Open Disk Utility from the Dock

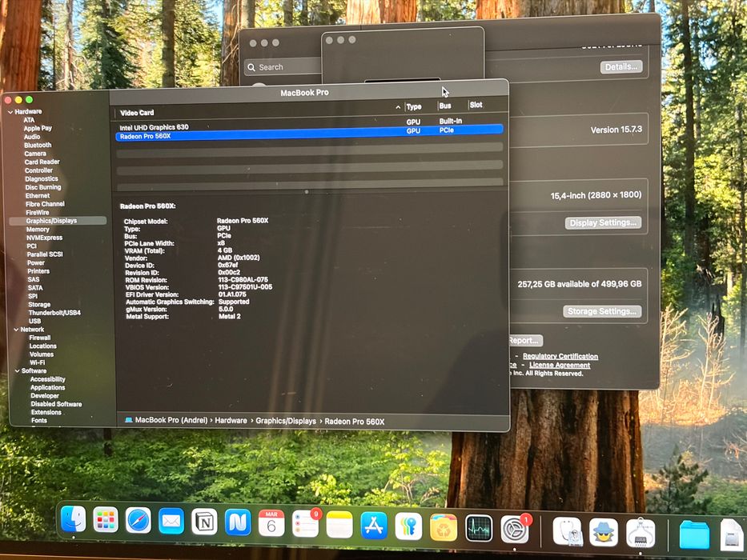(x=567, y=531)
